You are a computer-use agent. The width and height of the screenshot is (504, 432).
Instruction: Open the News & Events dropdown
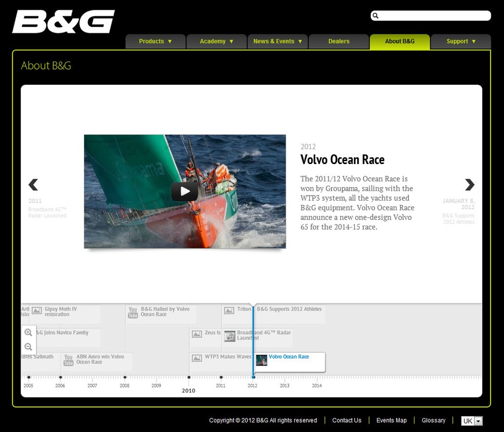point(278,41)
